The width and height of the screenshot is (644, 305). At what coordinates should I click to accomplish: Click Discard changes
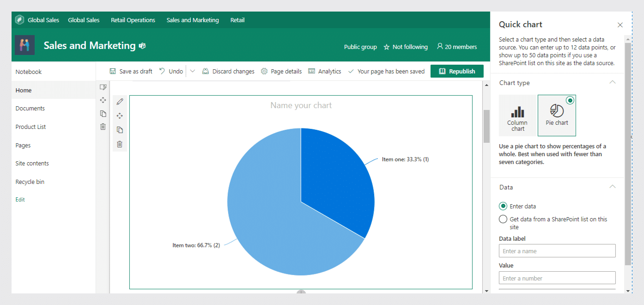228,71
